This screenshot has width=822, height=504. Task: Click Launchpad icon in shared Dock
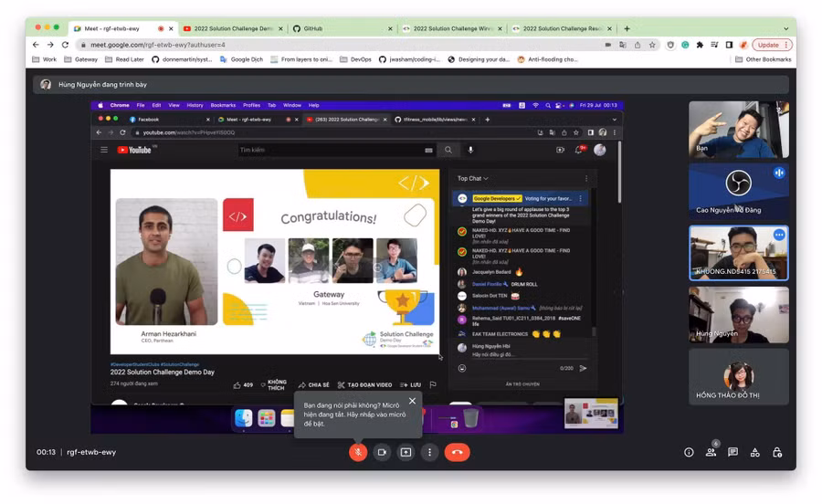click(267, 418)
